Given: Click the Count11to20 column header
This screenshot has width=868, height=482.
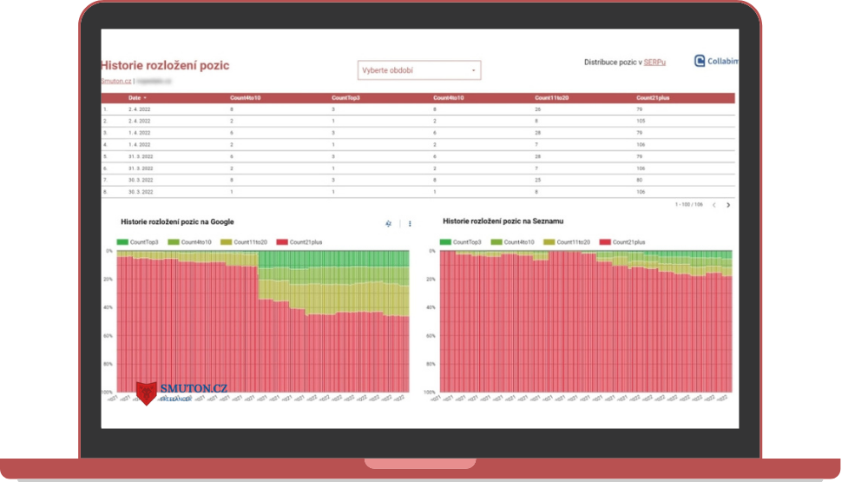Looking at the screenshot, I should pyautogui.click(x=551, y=98).
